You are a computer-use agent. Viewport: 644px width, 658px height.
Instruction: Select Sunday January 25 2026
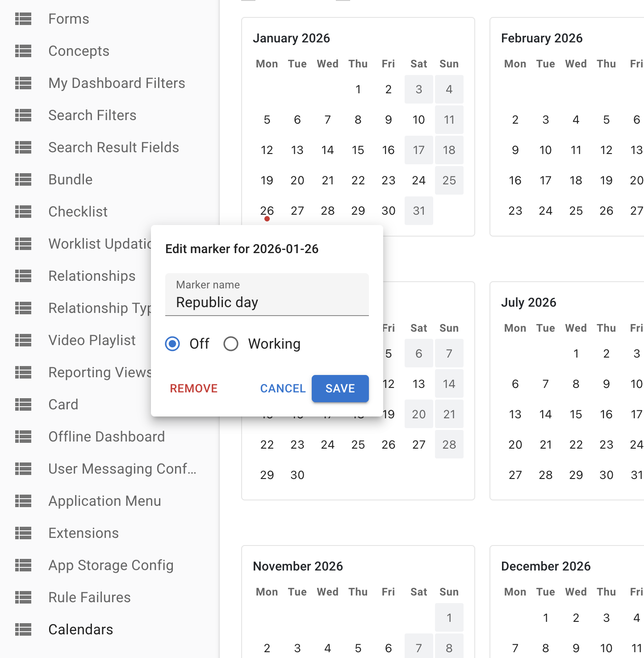pyautogui.click(x=449, y=180)
